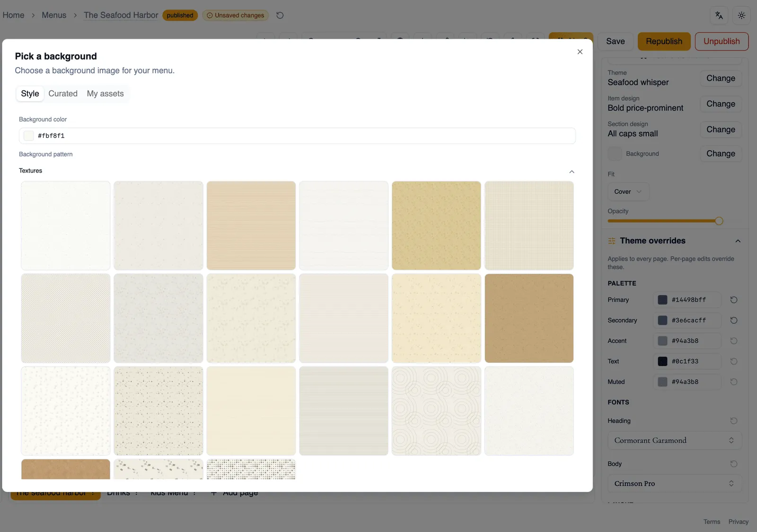Click the background color hex input field
The height and width of the screenshot is (532, 757).
click(x=297, y=136)
